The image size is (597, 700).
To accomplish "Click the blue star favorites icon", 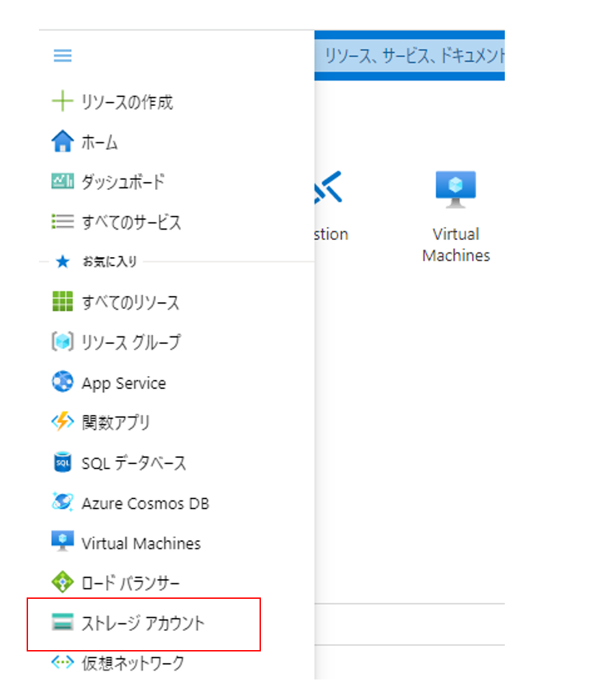I will 62,262.
